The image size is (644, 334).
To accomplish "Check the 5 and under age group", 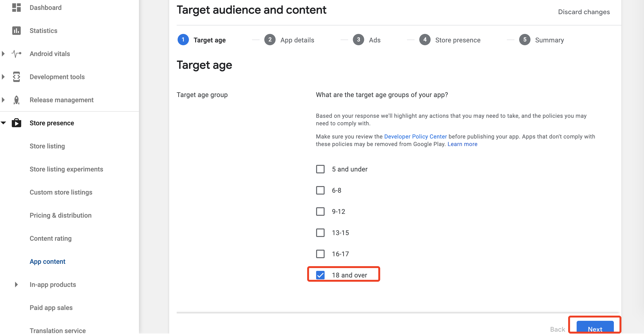I will pyautogui.click(x=320, y=169).
